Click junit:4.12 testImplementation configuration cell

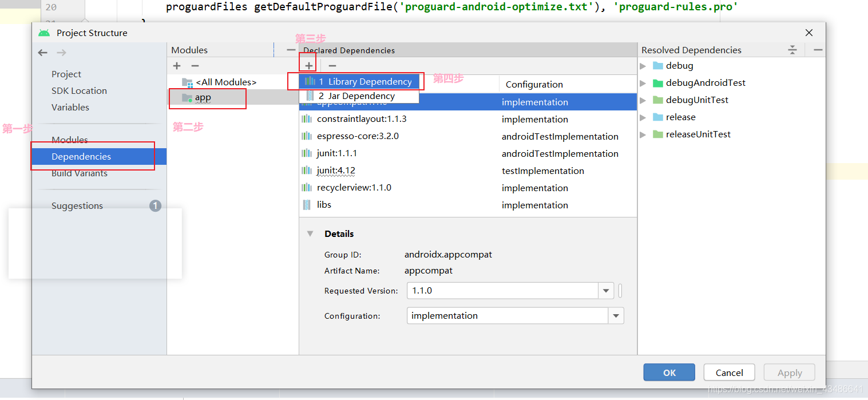(x=543, y=171)
